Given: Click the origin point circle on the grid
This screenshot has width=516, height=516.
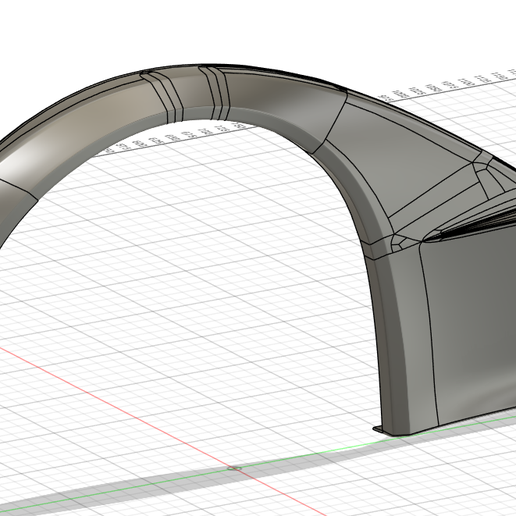Looking at the screenshot, I should click(234, 468).
